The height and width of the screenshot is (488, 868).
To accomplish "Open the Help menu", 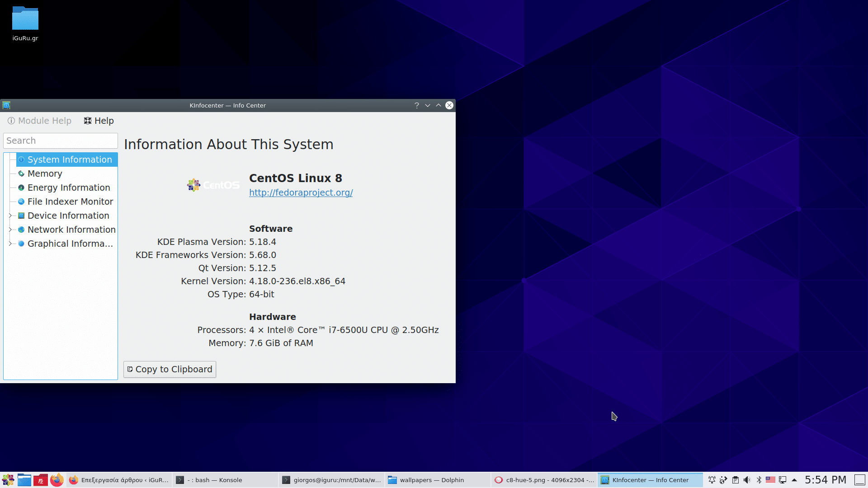I will pyautogui.click(x=99, y=121).
